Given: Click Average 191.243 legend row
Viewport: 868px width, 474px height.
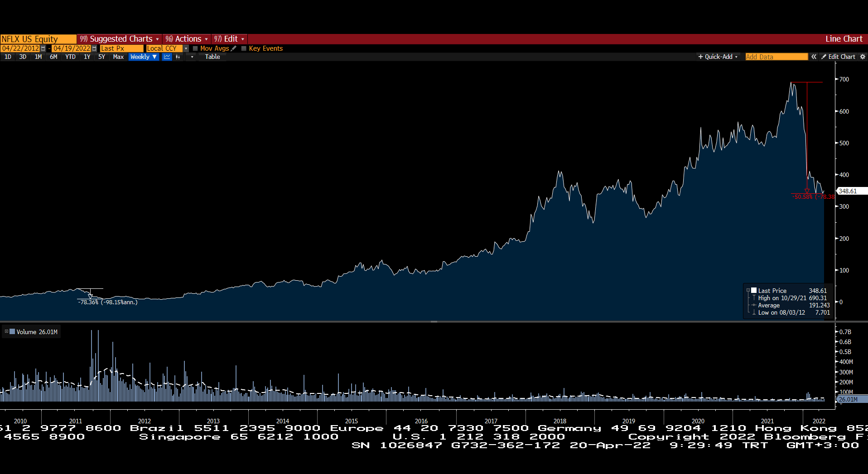Looking at the screenshot, I should pos(793,305).
